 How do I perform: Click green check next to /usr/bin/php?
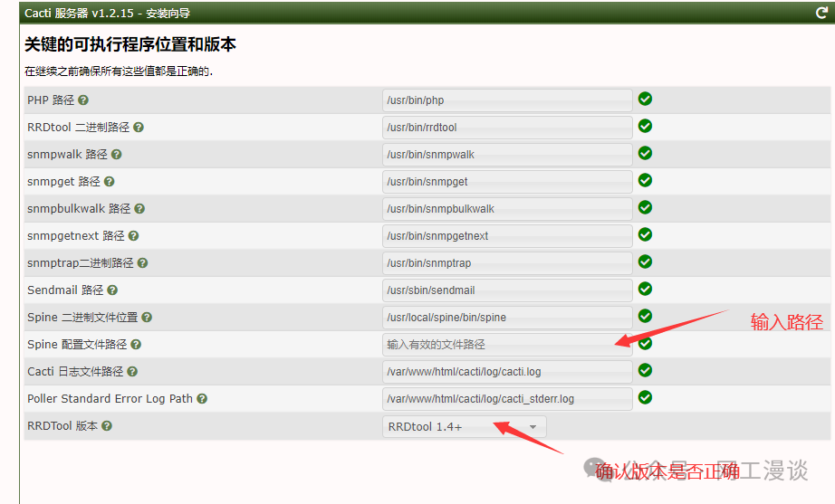(646, 99)
